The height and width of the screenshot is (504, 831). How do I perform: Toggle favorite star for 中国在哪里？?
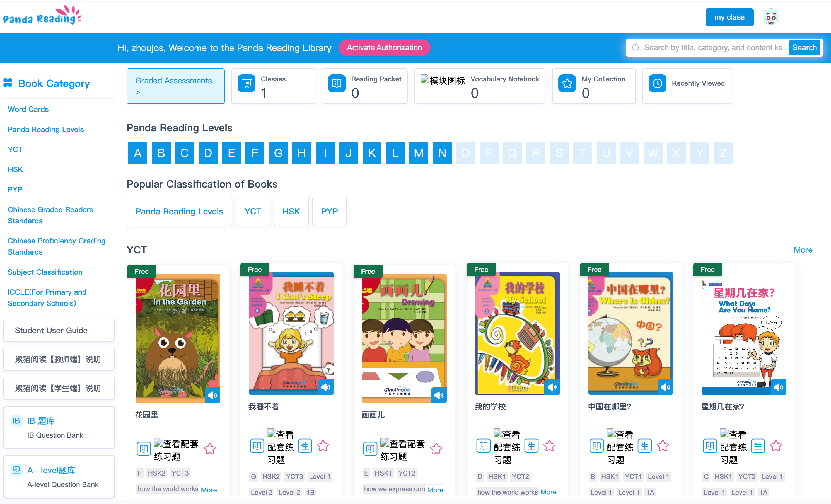pos(663,446)
